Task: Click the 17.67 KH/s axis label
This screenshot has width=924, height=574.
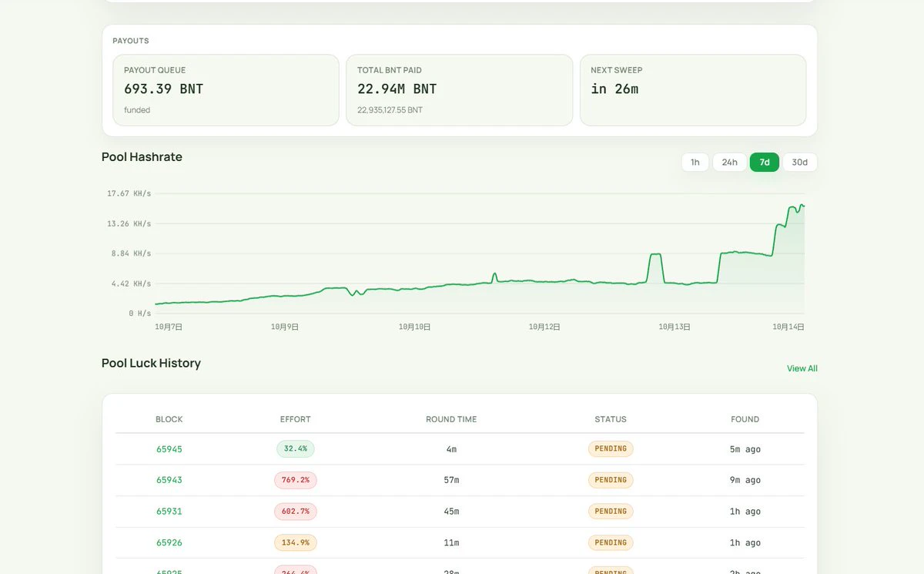Action: click(129, 193)
